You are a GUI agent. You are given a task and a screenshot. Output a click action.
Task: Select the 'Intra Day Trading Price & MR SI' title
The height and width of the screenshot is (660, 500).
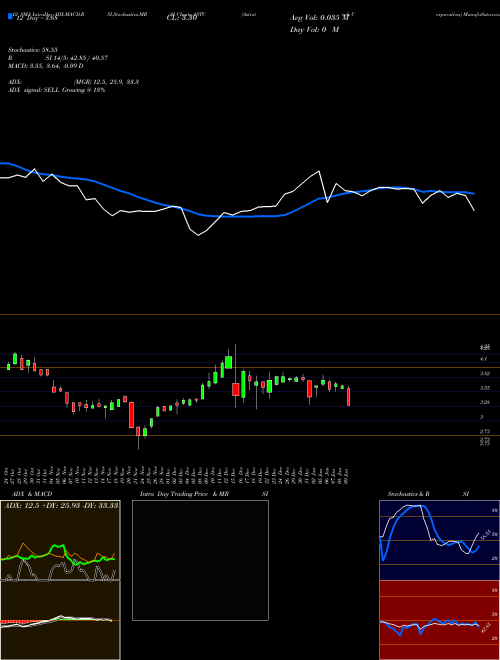[204, 494]
